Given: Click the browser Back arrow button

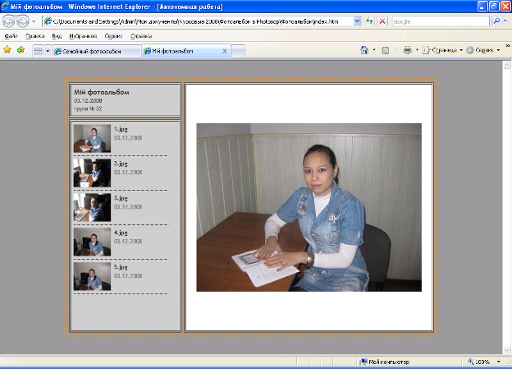Looking at the screenshot, I should 9,22.
